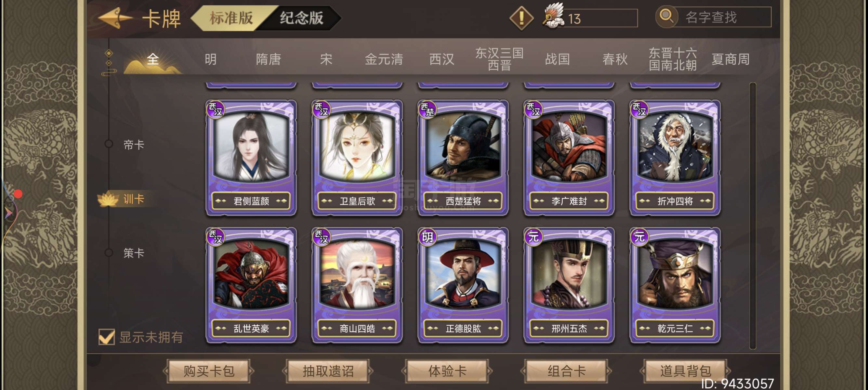Switch to 纪念版 card edition
The image size is (868, 390).
click(x=302, y=18)
